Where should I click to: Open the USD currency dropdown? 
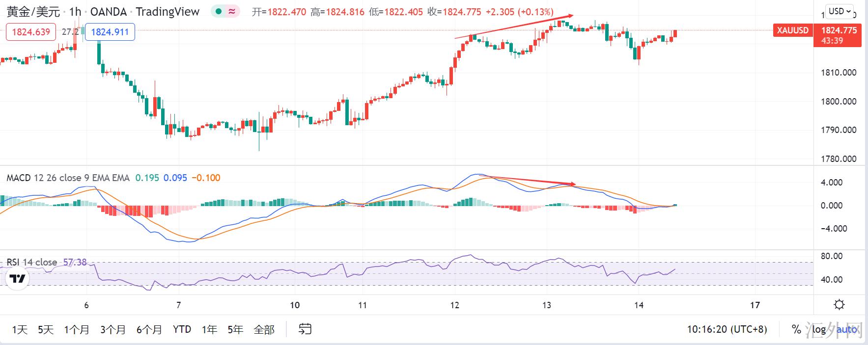(839, 11)
